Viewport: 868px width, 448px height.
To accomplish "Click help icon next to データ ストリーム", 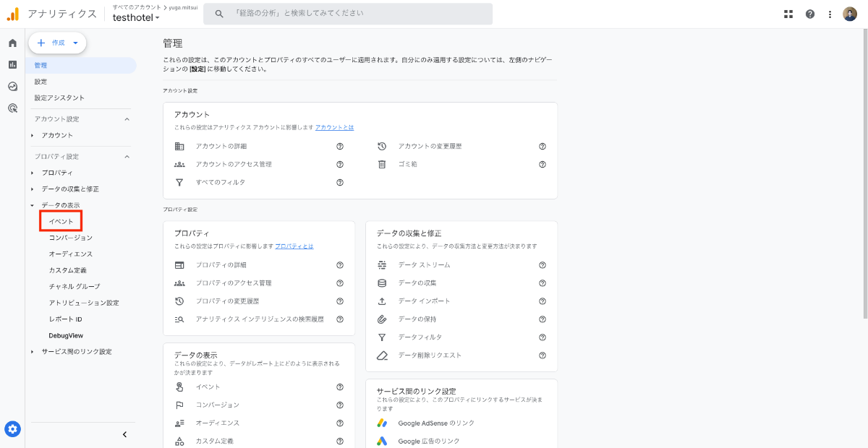I will pos(542,265).
